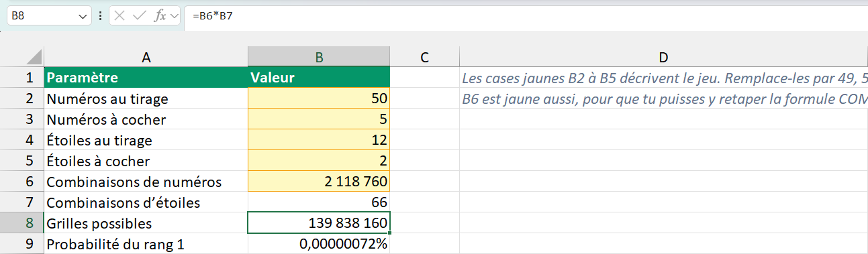Select the cell showing 0,00000072%
Image resolution: width=868 pixels, height=254 pixels.
[x=319, y=244]
